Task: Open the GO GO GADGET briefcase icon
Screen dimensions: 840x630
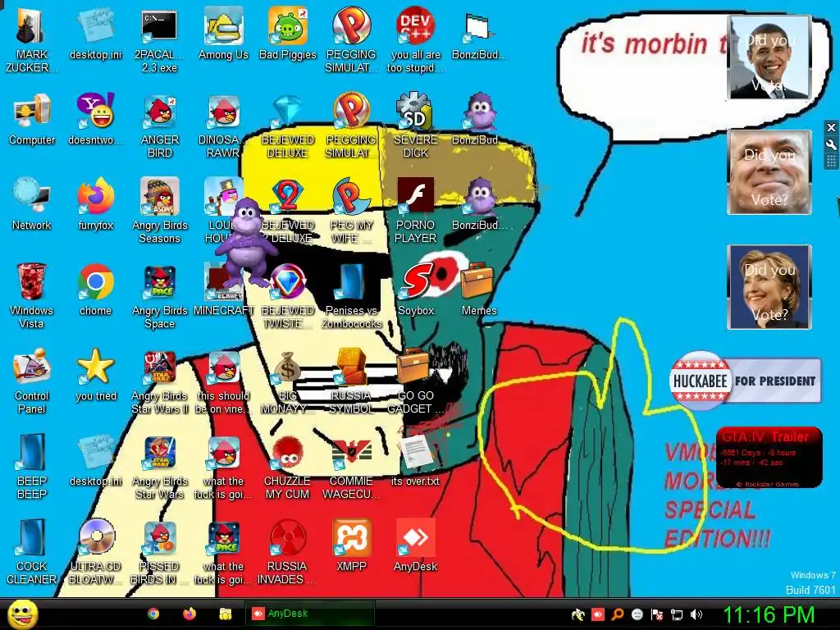Action: click(416, 381)
